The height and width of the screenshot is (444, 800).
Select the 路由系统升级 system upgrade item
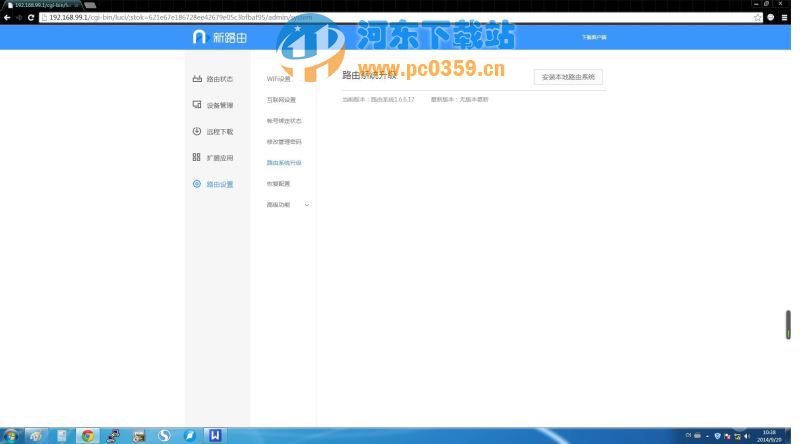[x=284, y=163]
